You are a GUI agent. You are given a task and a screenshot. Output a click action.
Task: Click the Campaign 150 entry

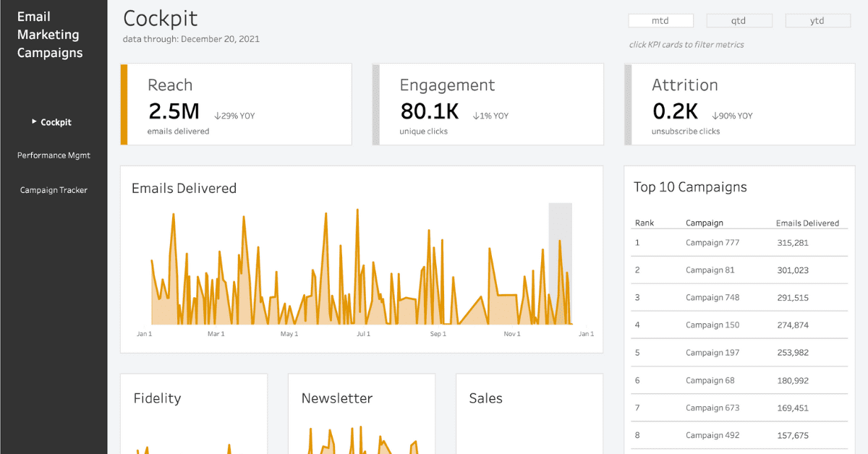pos(712,325)
